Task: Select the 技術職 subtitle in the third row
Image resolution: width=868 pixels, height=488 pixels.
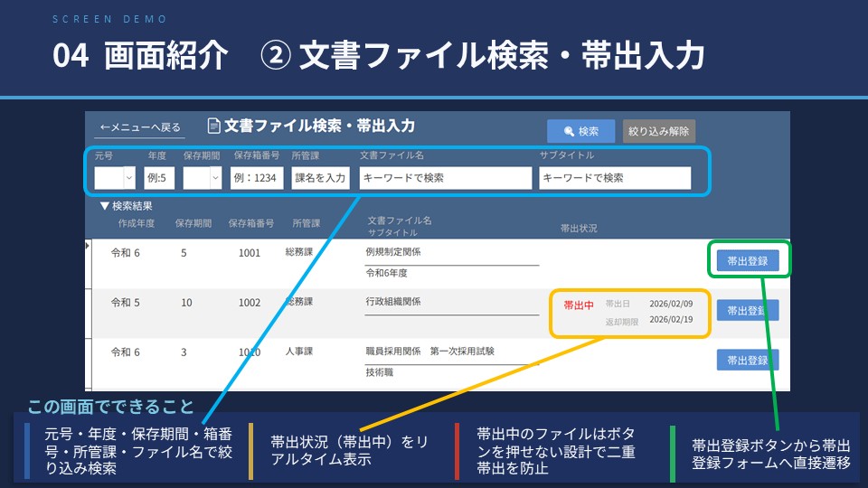Action: tap(378, 371)
